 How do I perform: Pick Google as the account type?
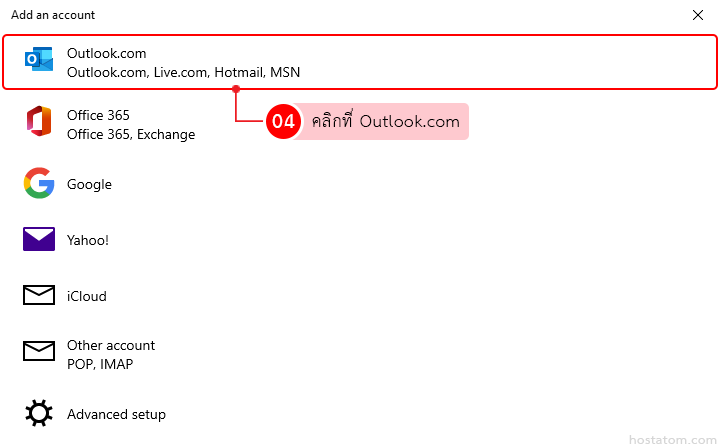click(x=89, y=184)
